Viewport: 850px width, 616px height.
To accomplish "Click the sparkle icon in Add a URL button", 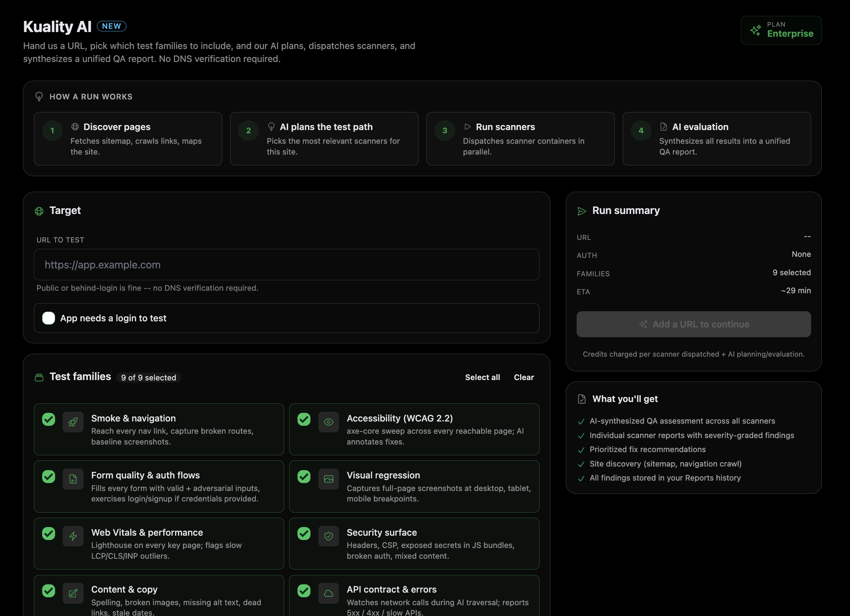I will point(644,324).
